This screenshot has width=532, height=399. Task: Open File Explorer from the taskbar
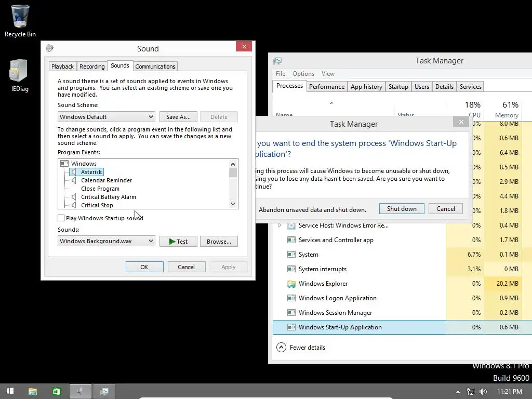point(33,391)
